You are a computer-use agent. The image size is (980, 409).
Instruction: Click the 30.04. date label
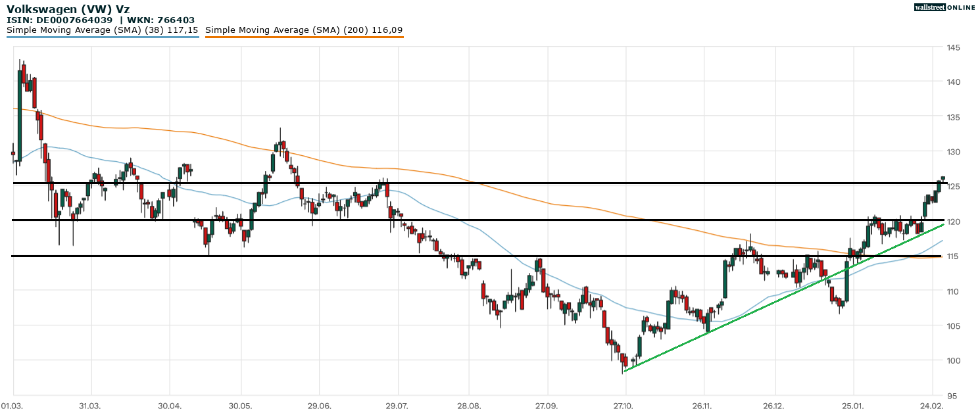tap(170, 405)
